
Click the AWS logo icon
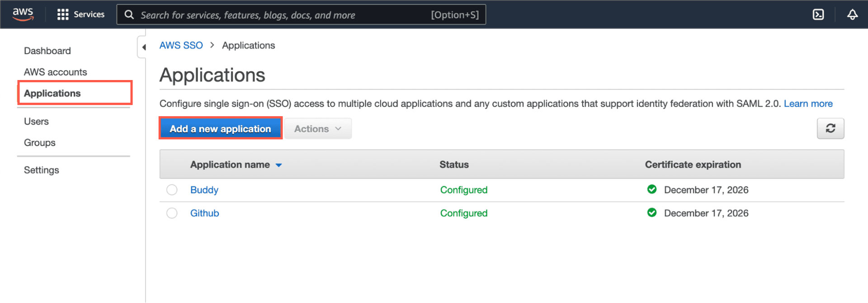pos(23,14)
